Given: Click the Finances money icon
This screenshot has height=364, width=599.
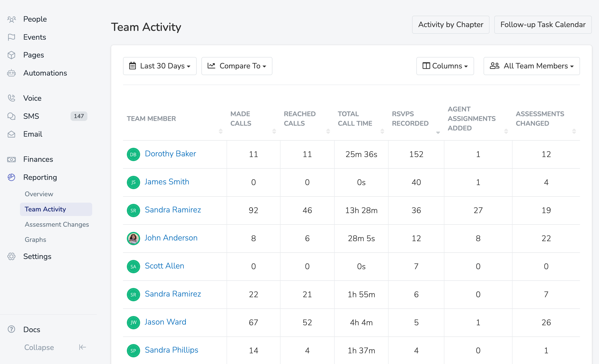Looking at the screenshot, I should [11, 159].
